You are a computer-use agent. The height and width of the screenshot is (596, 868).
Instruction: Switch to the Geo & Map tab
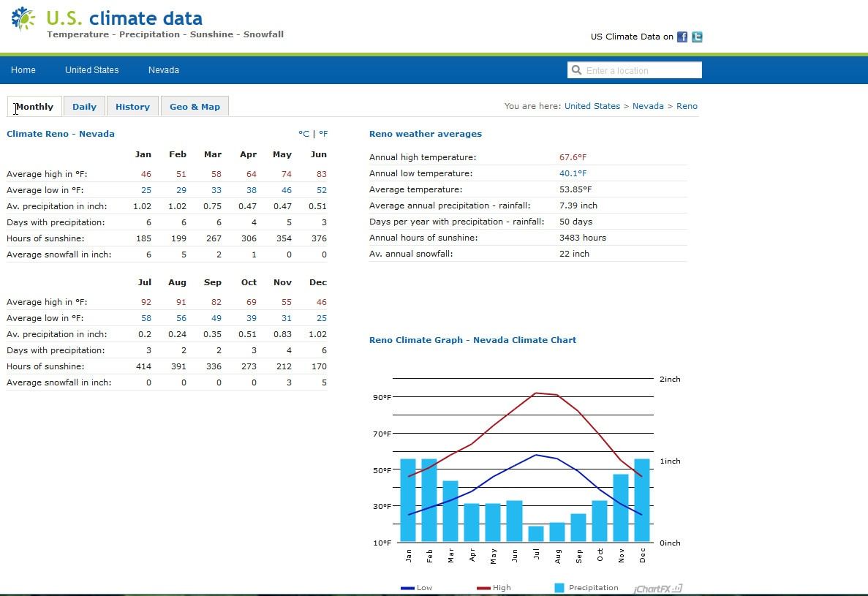click(x=195, y=107)
